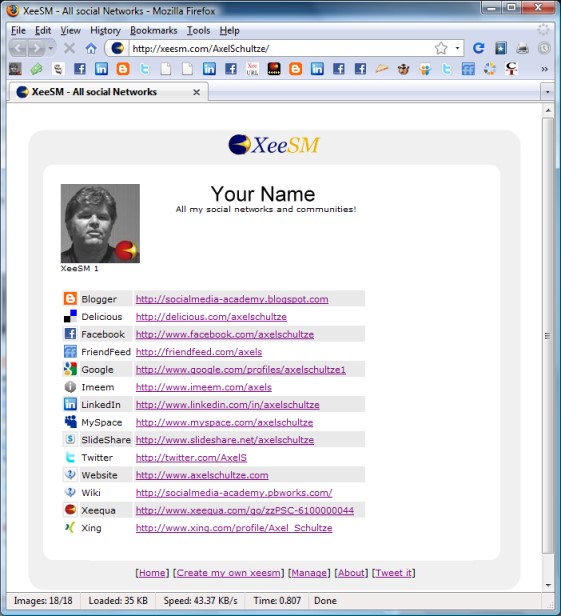The height and width of the screenshot is (616, 561).
Task: Click the XeeSM logo at page top
Action: (274, 145)
